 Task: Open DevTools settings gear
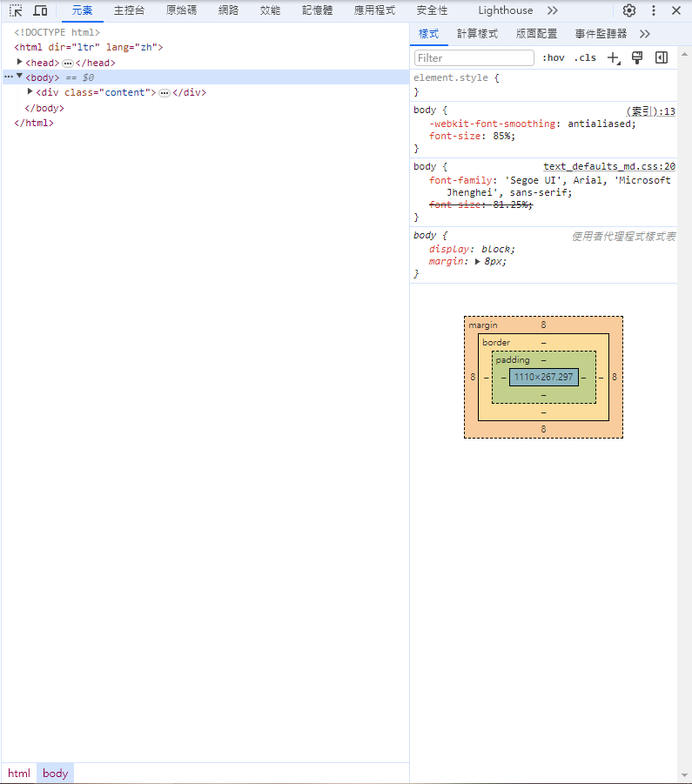629,10
